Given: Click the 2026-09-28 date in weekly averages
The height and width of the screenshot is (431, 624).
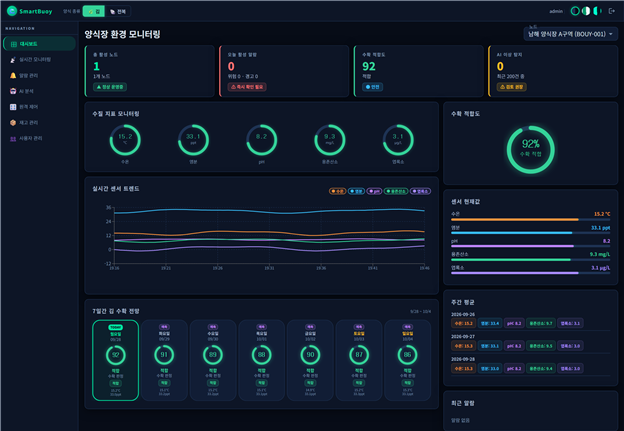Looking at the screenshot, I should click(x=463, y=359).
